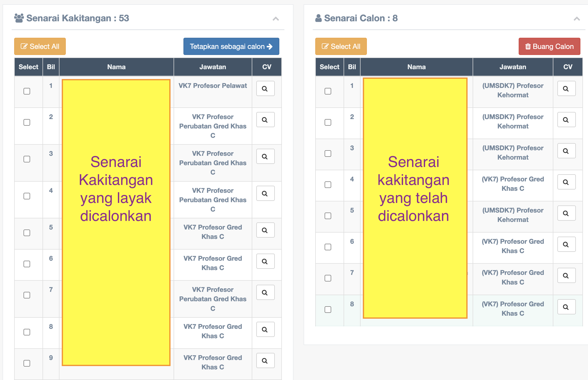
Task: View CV of Calon row 1
Action: tap(566, 89)
